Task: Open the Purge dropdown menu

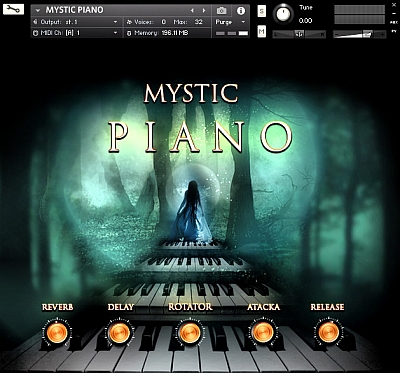Action: 230,22
